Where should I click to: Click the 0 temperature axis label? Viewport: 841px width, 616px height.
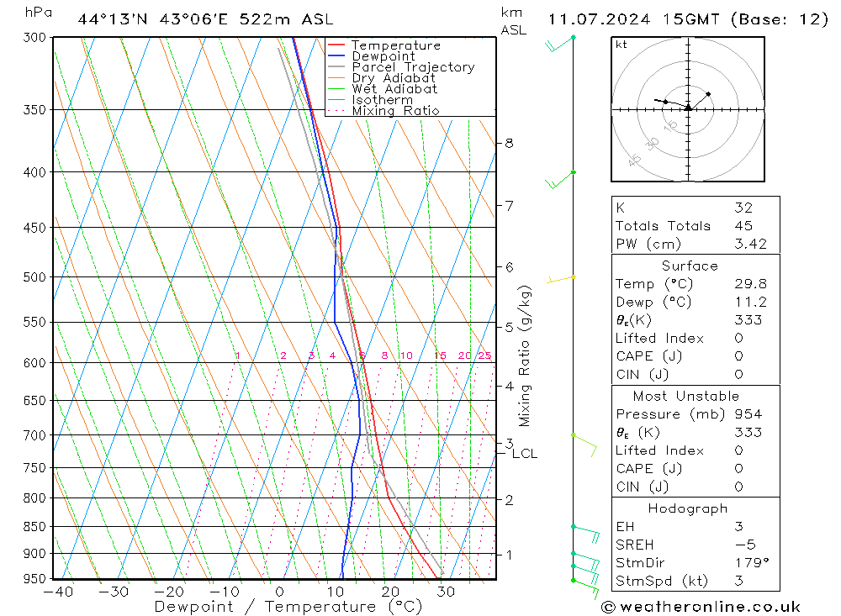click(x=279, y=592)
